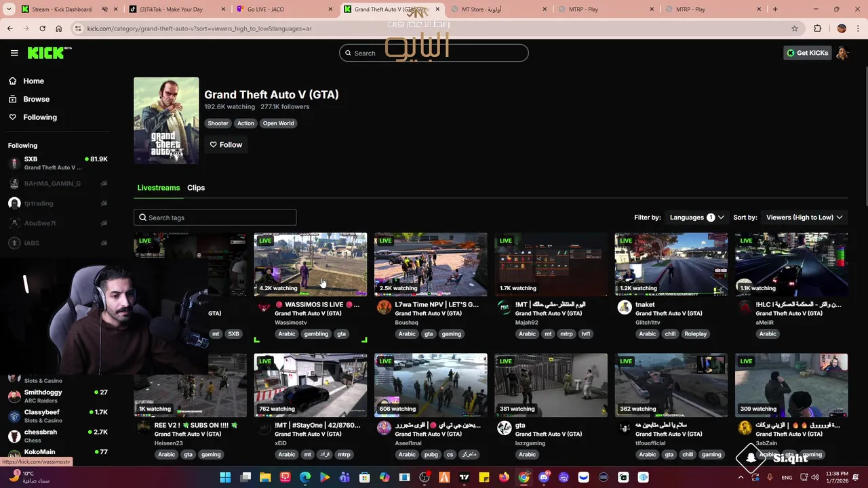Open SXB in the Following list
This screenshot has width=868, height=488.
pyautogui.click(x=58, y=163)
